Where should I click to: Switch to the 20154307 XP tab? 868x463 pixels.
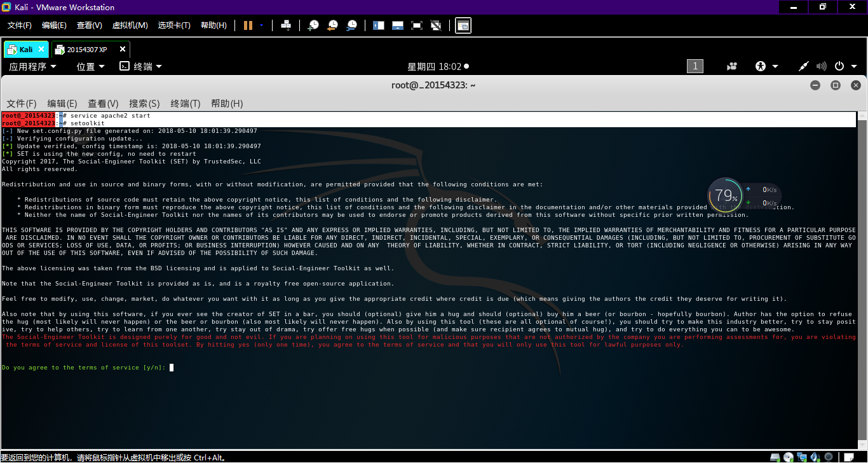(87, 50)
